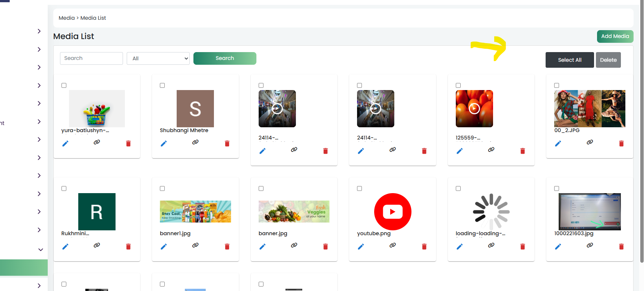Toggle the youtube.png card checkbox
The height and width of the screenshot is (291, 644).
360,189
